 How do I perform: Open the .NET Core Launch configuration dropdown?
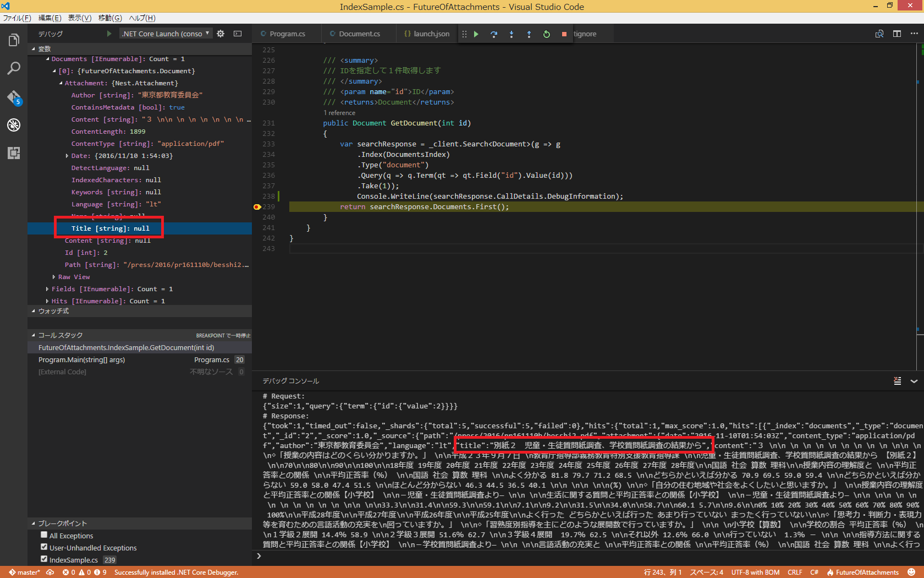pyautogui.click(x=166, y=34)
